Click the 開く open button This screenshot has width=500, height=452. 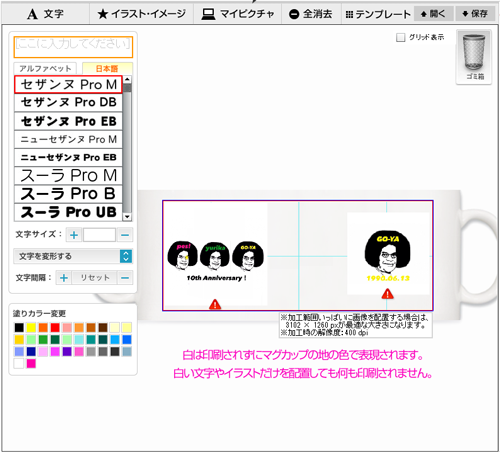(x=433, y=14)
